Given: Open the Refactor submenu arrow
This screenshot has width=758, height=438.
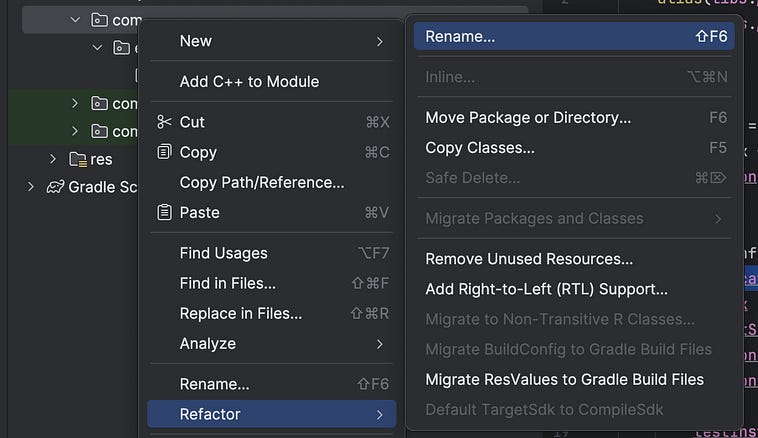Looking at the screenshot, I should (x=379, y=415).
